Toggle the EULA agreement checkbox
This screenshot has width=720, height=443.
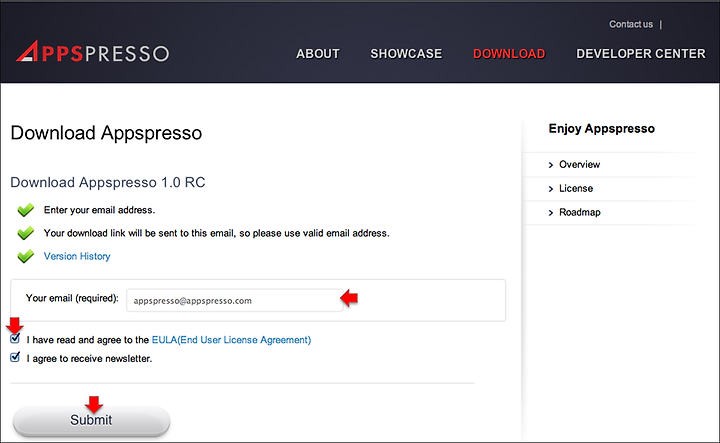point(15,339)
